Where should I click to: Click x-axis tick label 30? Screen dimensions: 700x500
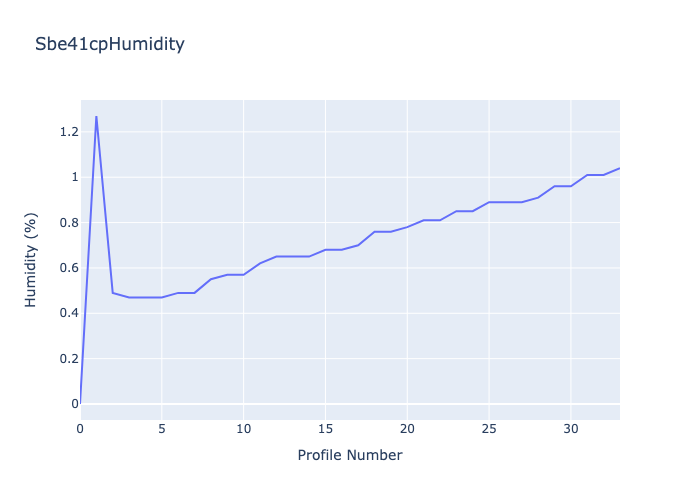pos(570,429)
